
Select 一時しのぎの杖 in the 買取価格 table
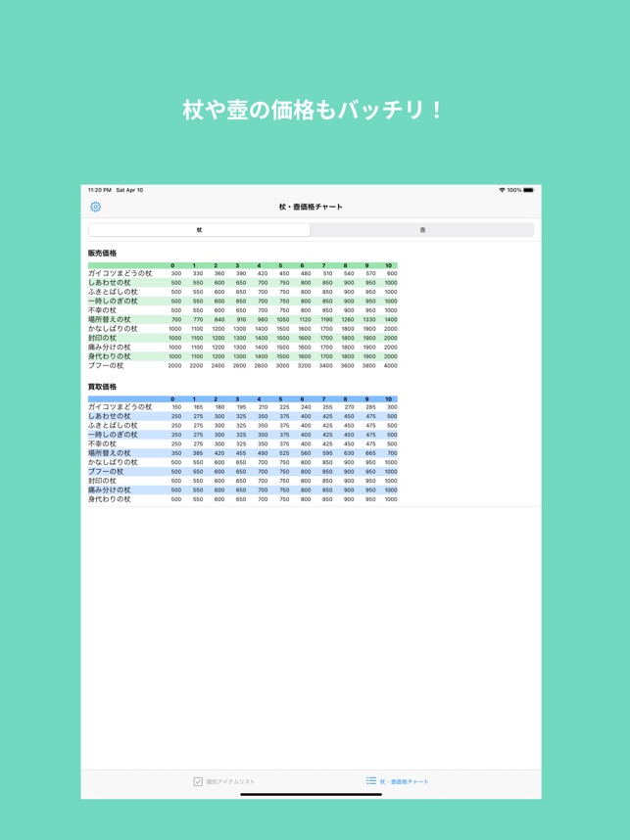click(113, 435)
